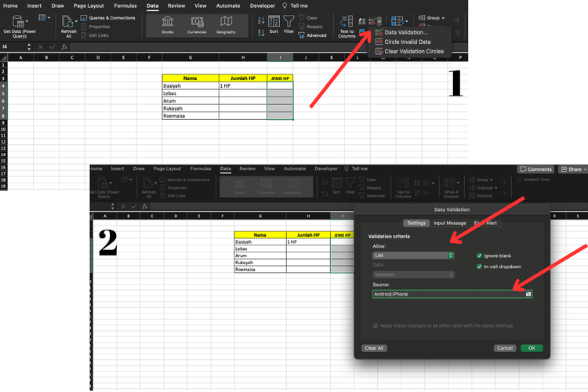Open Queries & Connections in upper window
Screen dimensions: 588x392
(107, 17)
